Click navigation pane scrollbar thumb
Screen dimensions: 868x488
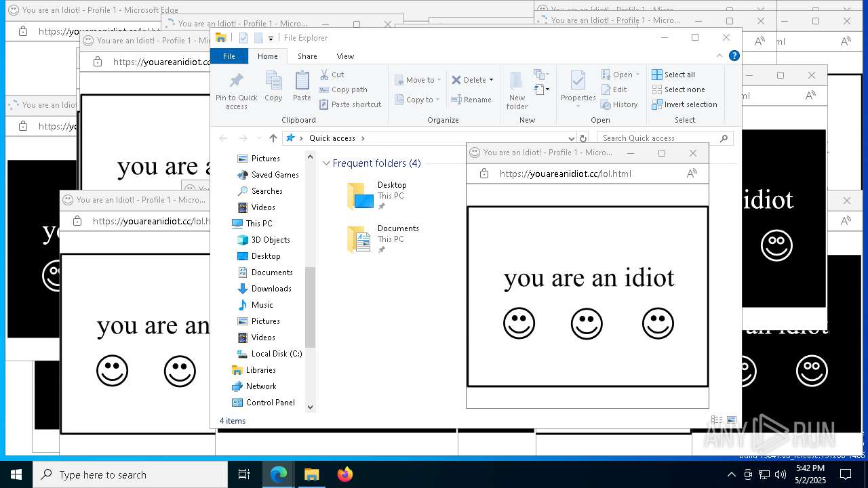coord(311,307)
